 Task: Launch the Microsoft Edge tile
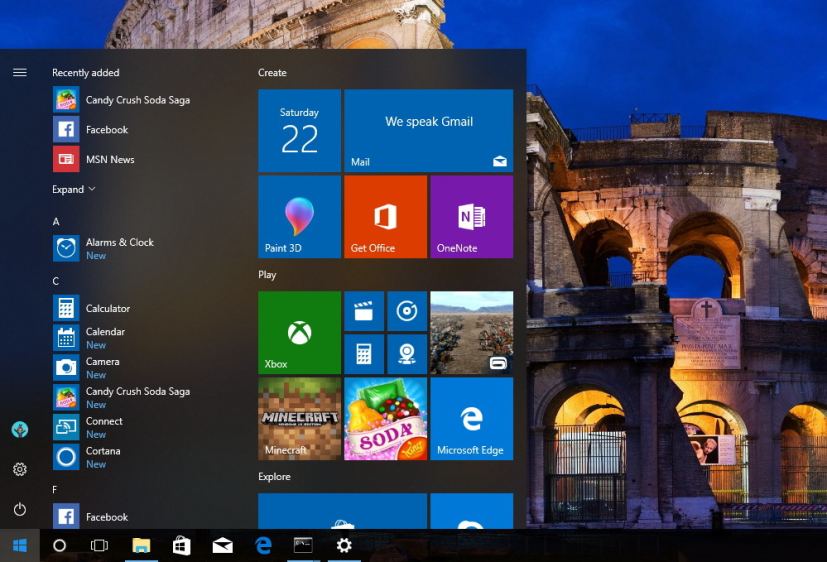point(472,419)
